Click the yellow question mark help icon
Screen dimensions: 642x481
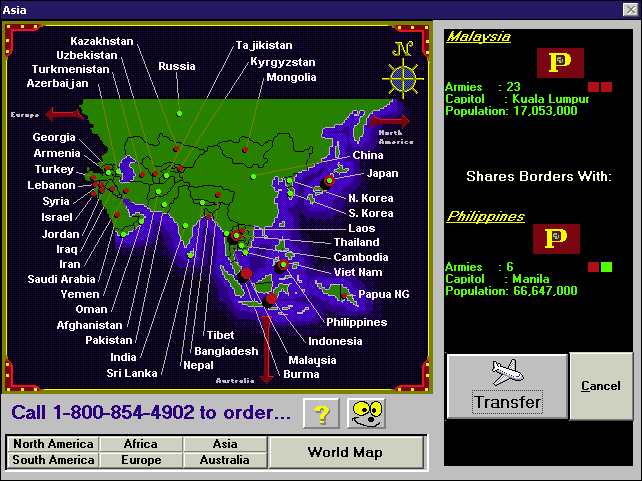(321, 413)
